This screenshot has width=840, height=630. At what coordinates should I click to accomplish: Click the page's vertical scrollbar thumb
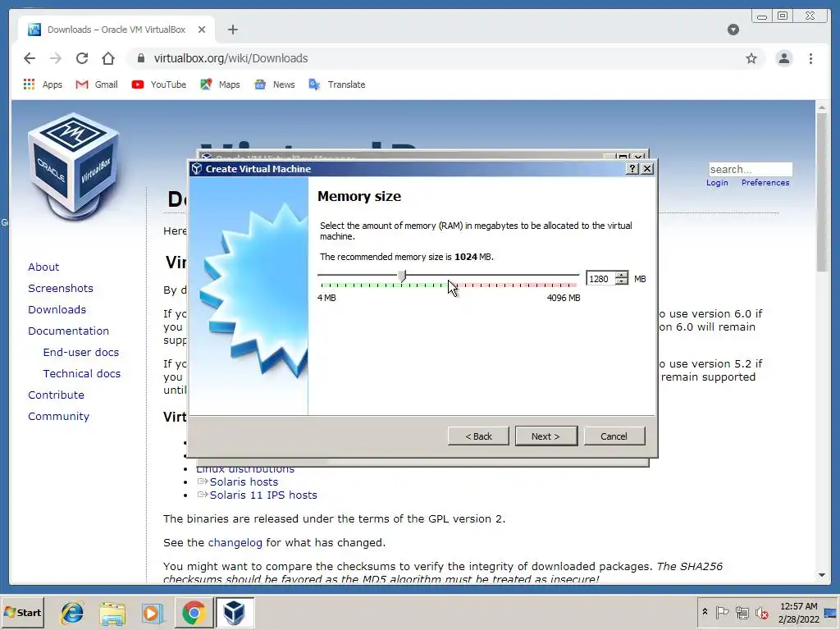click(x=822, y=193)
